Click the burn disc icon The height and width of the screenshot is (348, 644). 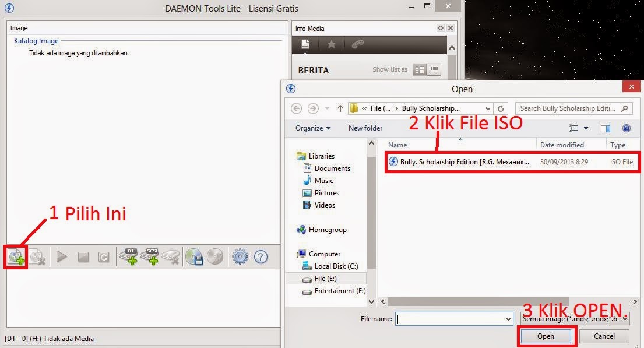pos(215,257)
